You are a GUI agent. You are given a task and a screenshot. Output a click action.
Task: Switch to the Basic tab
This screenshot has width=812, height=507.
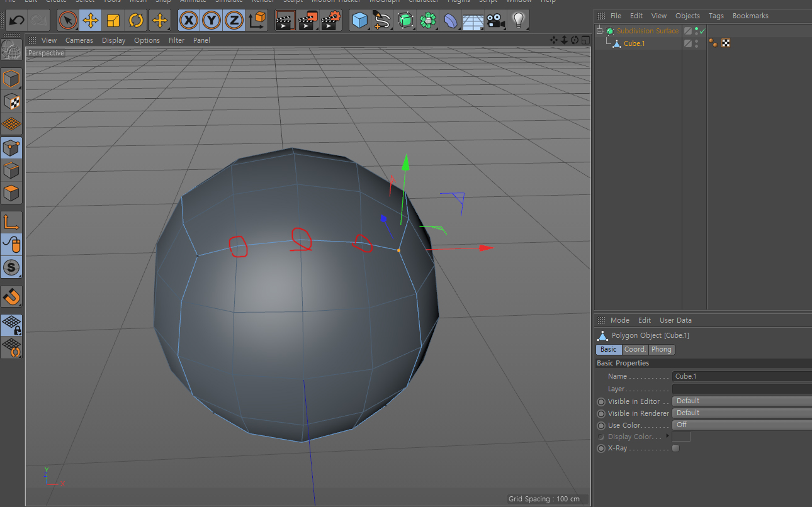(609, 349)
